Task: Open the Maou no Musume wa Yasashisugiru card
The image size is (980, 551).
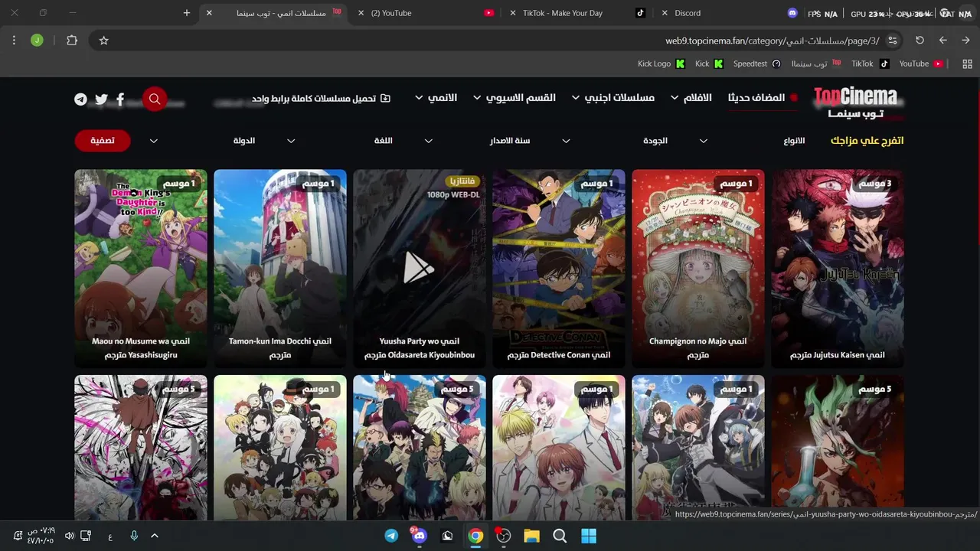Action: point(141,268)
